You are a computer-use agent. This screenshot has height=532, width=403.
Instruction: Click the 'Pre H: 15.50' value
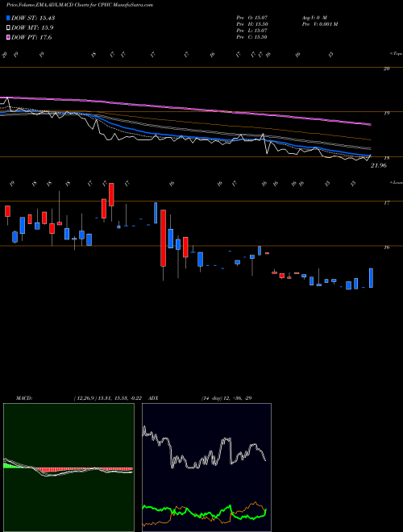pyautogui.click(x=251, y=24)
